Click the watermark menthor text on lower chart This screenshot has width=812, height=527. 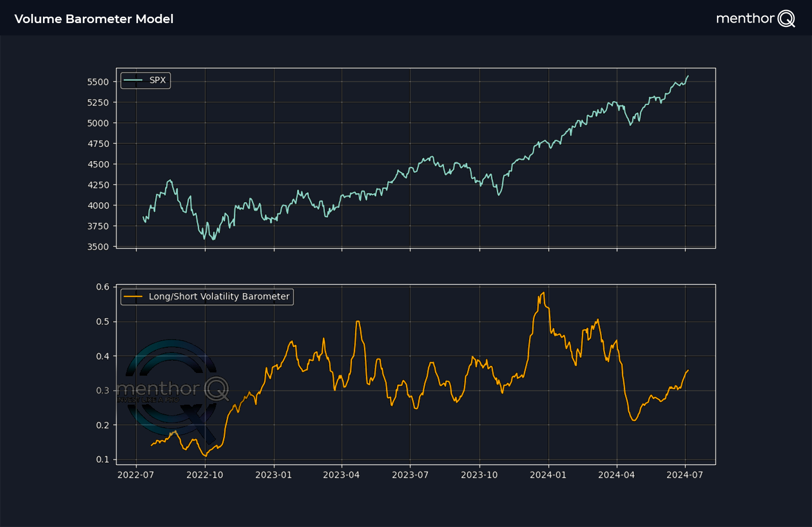click(158, 388)
